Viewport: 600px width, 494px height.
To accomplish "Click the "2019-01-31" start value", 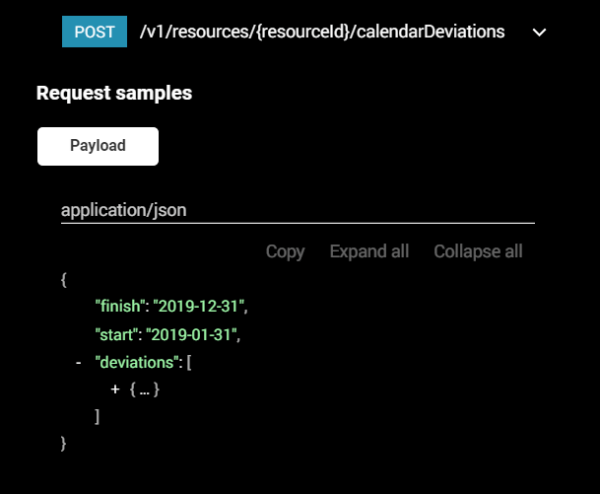I will pos(191,334).
